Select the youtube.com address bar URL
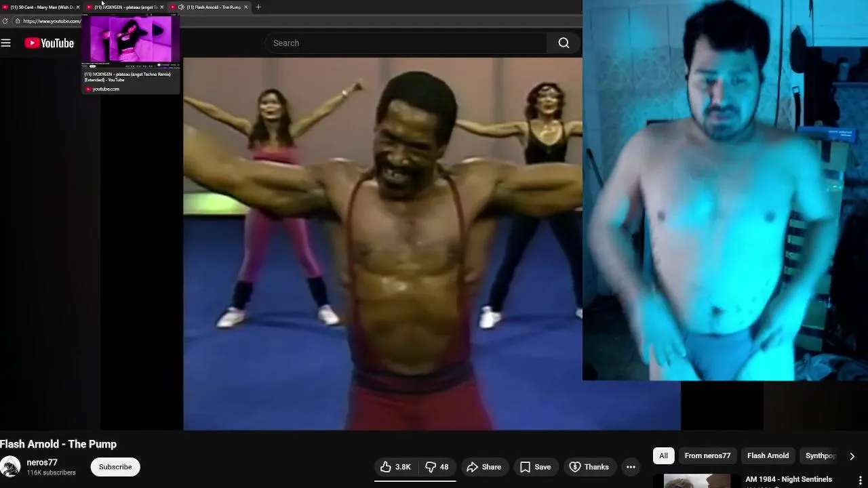This screenshot has width=868, height=488. (x=52, y=21)
